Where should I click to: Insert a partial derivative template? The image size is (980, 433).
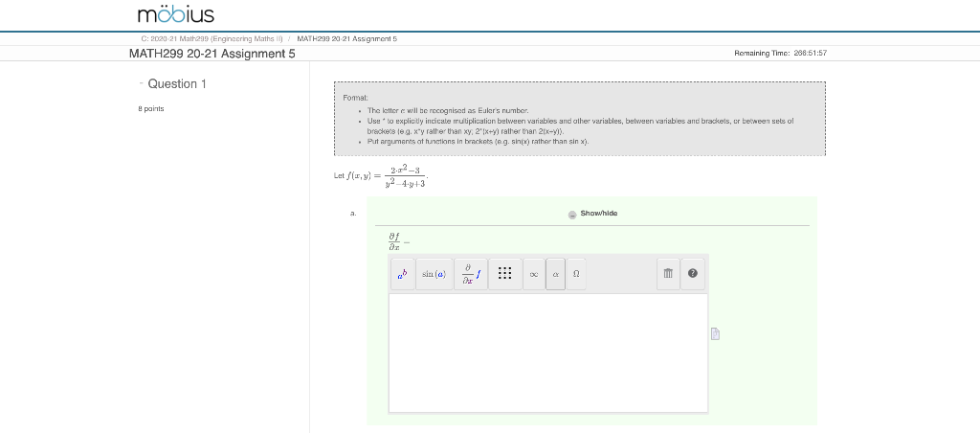[x=471, y=274]
